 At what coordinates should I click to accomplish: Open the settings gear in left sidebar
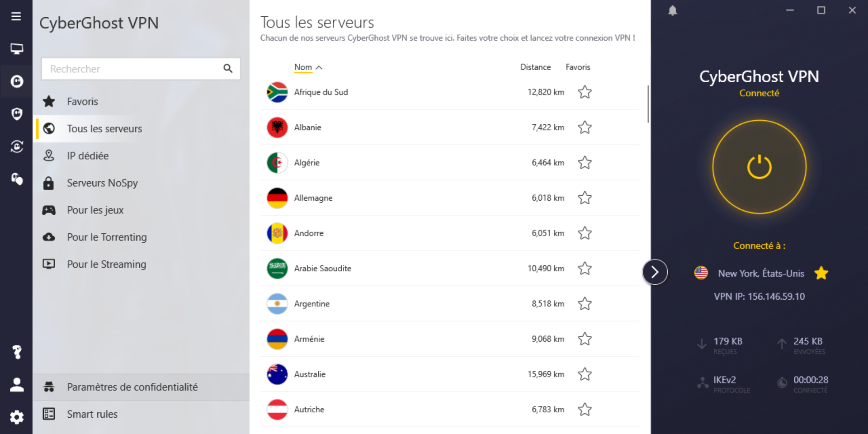(x=17, y=417)
